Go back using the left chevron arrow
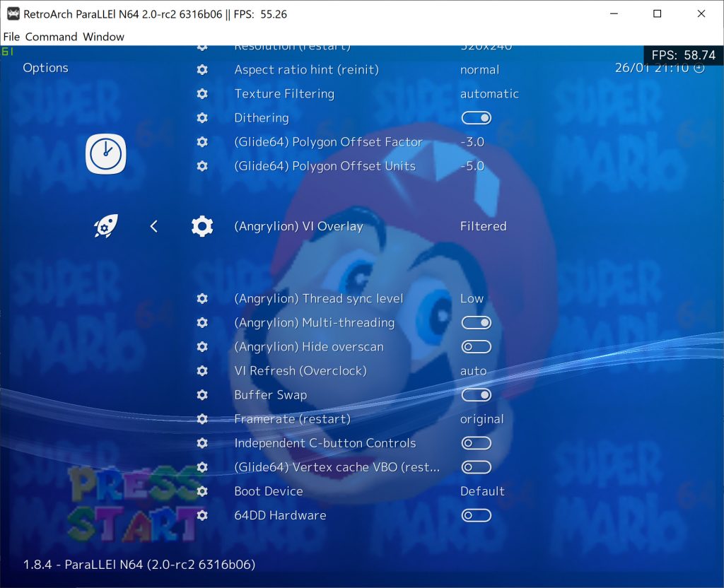724x588 pixels. coord(153,226)
